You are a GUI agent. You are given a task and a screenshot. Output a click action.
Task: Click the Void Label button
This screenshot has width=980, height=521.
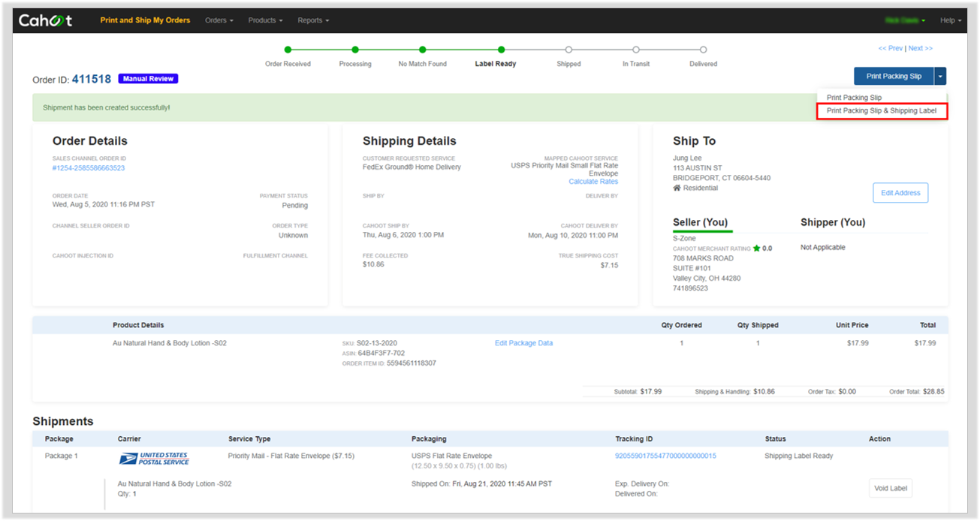click(891, 488)
